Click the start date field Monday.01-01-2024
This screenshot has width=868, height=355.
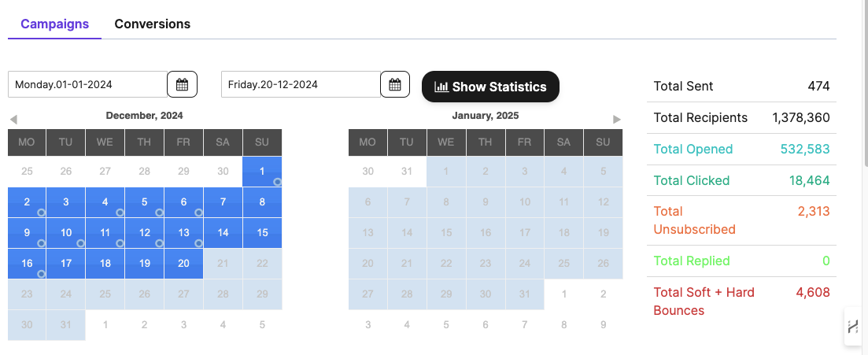[x=87, y=84]
